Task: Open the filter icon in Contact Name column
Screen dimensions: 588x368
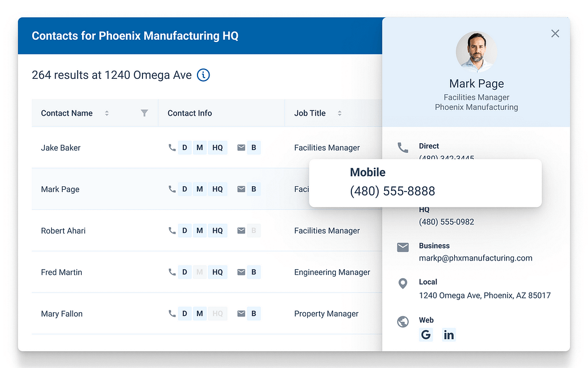Action: click(144, 113)
